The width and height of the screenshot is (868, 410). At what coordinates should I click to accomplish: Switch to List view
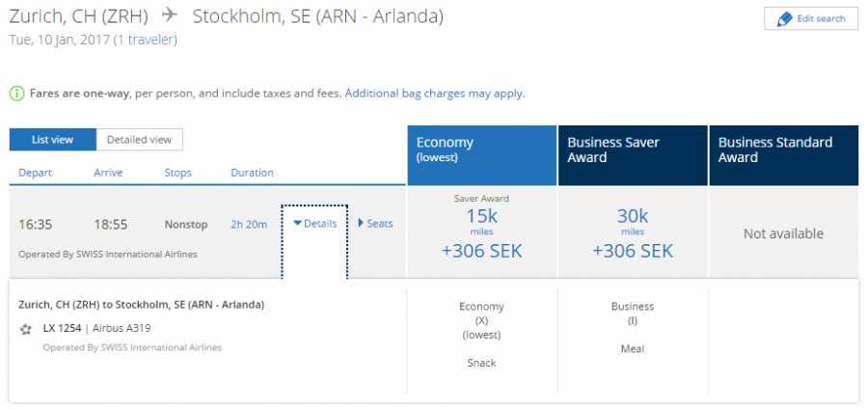click(x=53, y=140)
